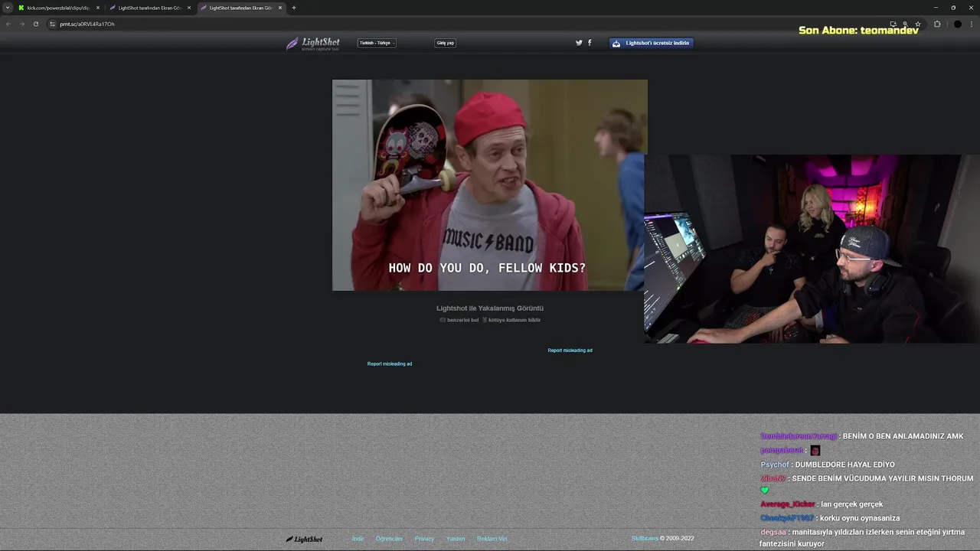Open the 'Turkish - Türkçe' language dropdown
Screen dimensions: 980x551
(377, 43)
